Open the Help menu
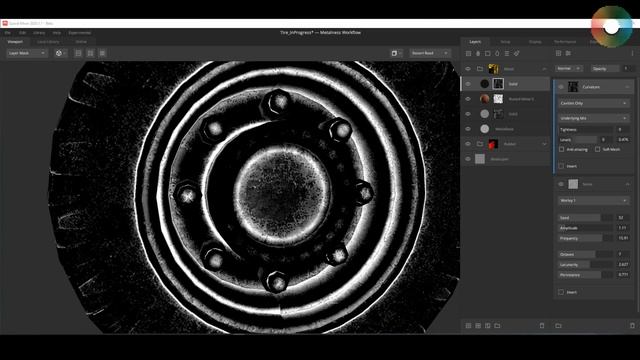 [57, 33]
